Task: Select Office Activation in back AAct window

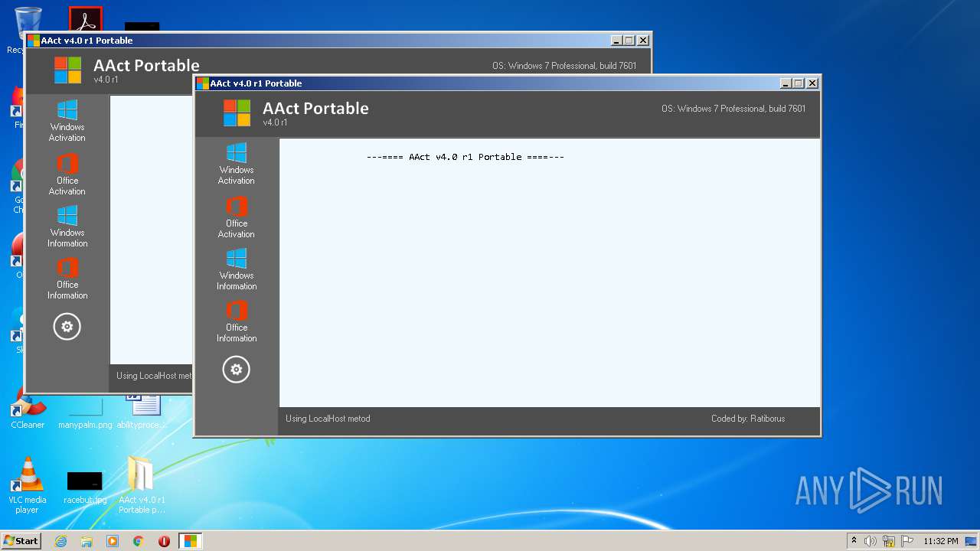Action: click(67, 174)
